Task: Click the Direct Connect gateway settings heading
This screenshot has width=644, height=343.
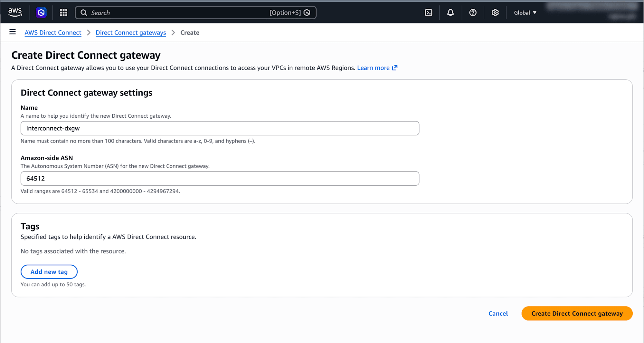Action: [87, 93]
